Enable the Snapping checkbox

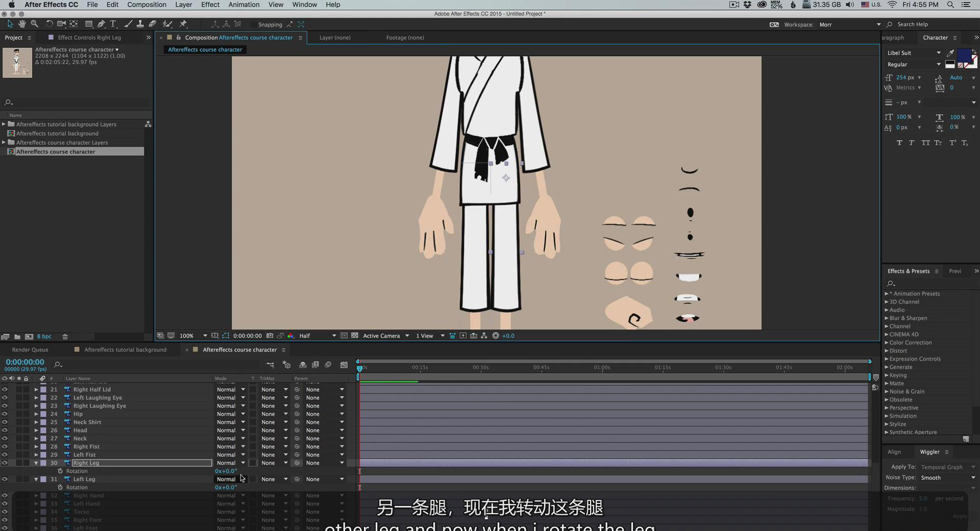coord(253,24)
